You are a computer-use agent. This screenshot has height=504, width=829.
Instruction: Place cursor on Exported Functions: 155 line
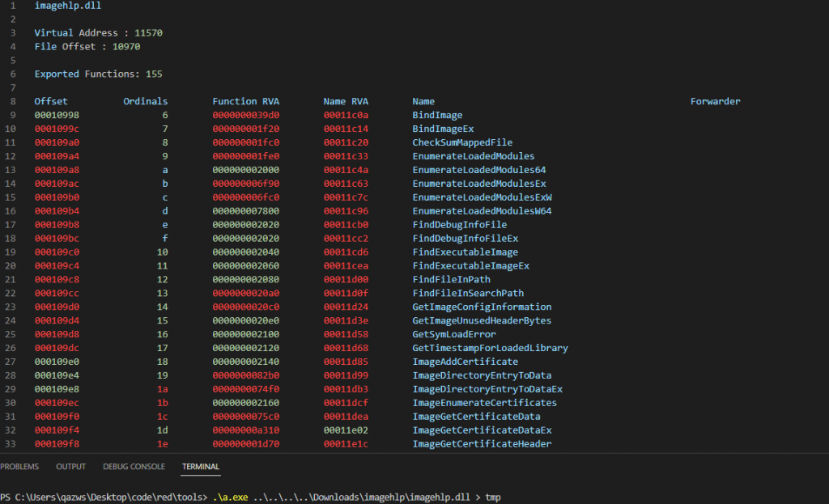pyautogui.click(x=98, y=74)
